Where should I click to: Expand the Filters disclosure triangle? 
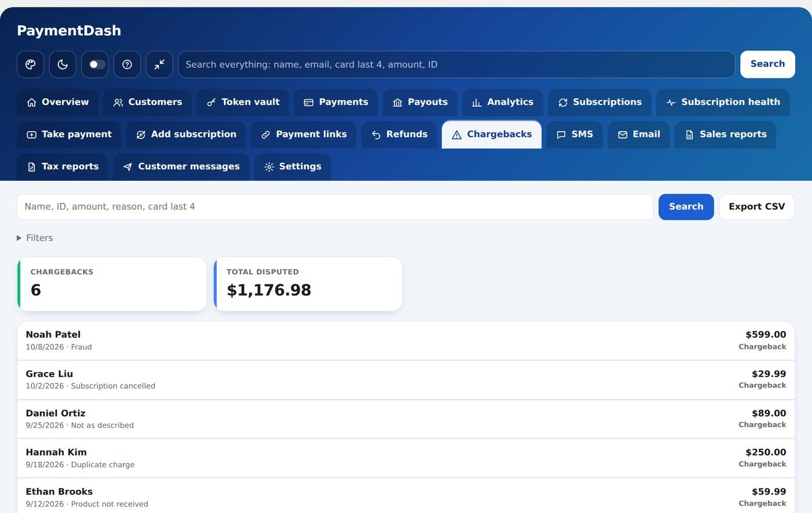[x=19, y=238]
